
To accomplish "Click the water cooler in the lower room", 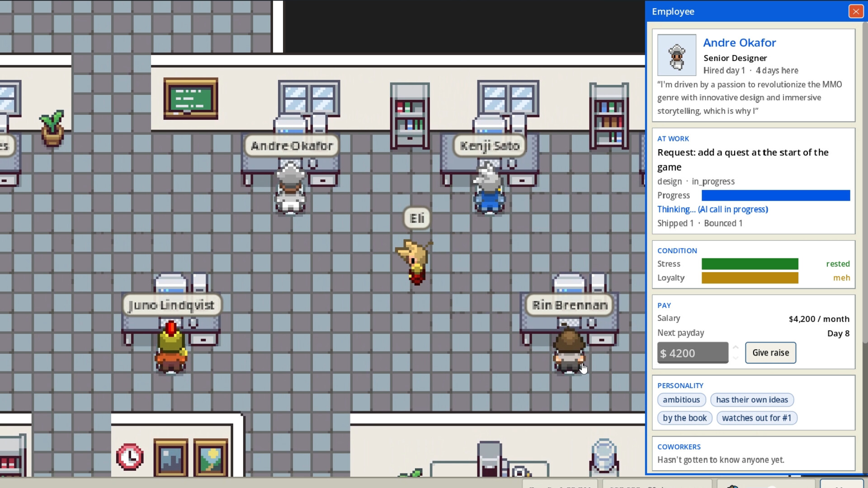I will [604, 456].
